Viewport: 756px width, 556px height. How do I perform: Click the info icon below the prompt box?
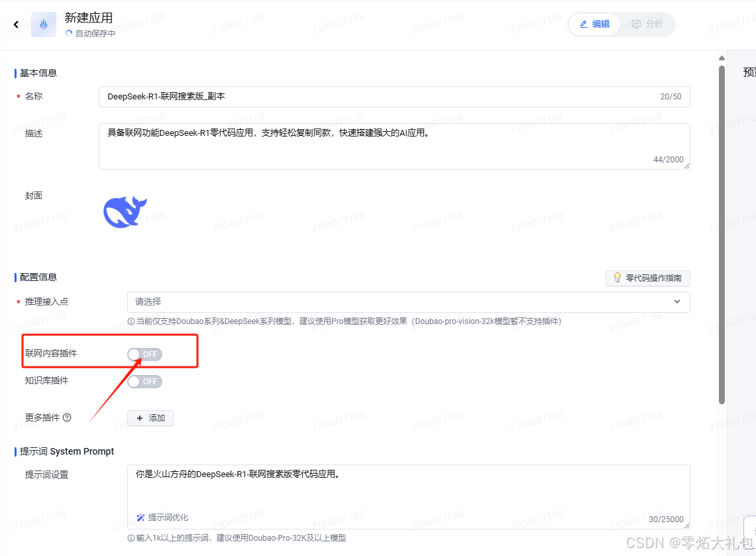point(131,538)
